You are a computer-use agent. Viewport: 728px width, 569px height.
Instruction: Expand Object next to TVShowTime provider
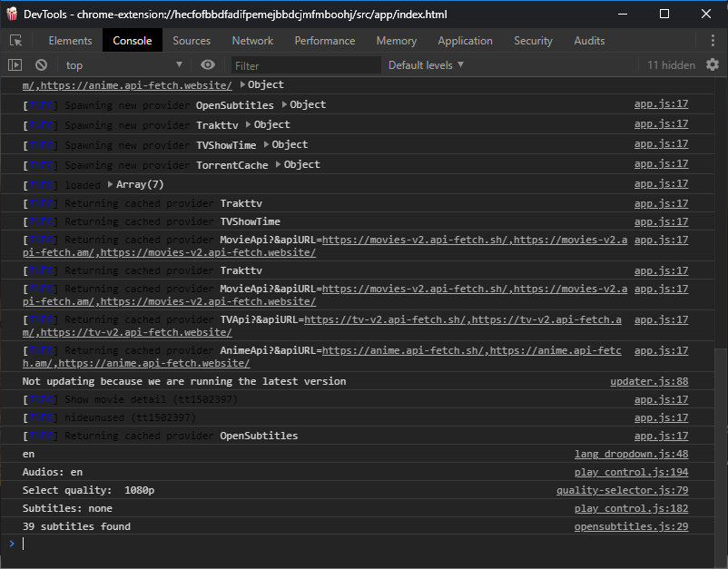point(286,145)
